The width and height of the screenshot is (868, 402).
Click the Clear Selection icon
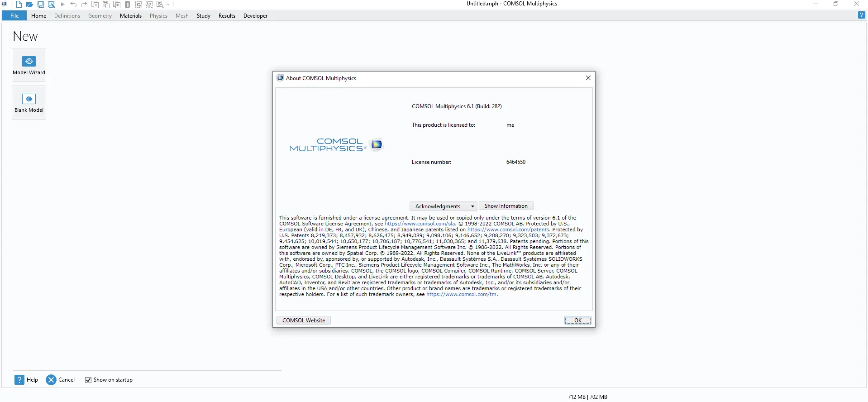click(x=149, y=5)
